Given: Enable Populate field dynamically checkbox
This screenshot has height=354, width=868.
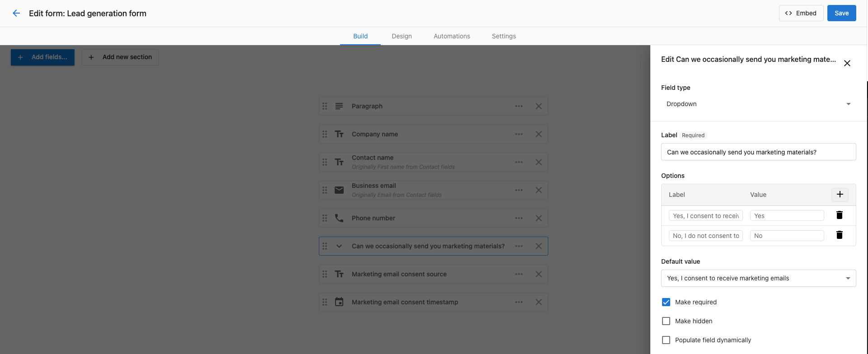Looking at the screenshot, I should (666, 340).
